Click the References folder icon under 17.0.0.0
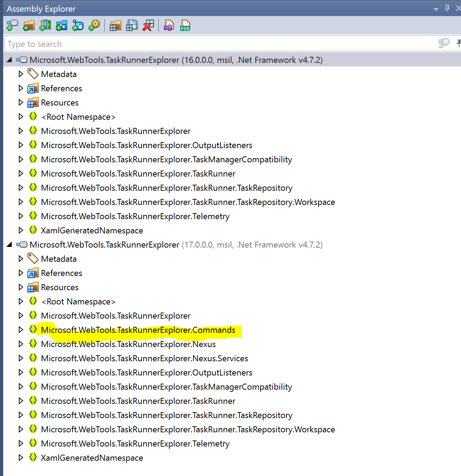The height and width of the screenshot is (476, 461). pos(33,273)
